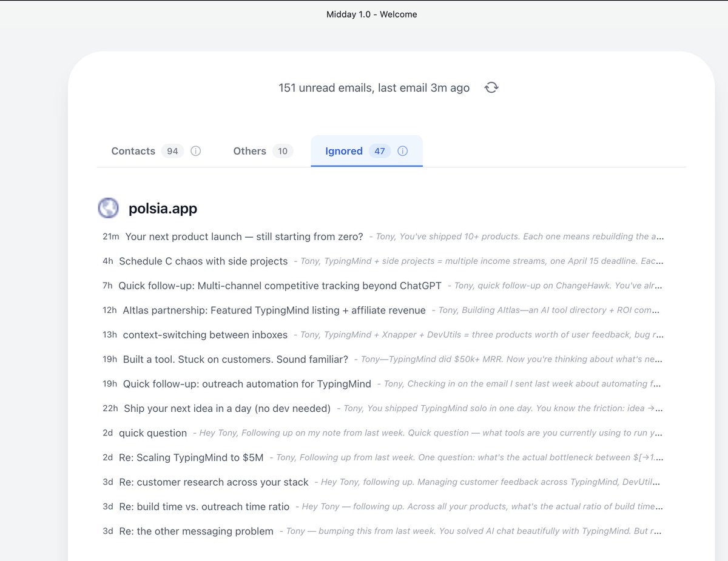Screen dimensions: 728x561
Task: Click the polsia.app globe avatar
Action: (109, 208)
